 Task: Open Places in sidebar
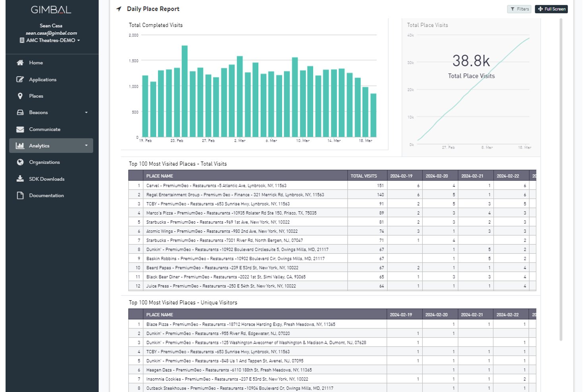coord(36,96)
